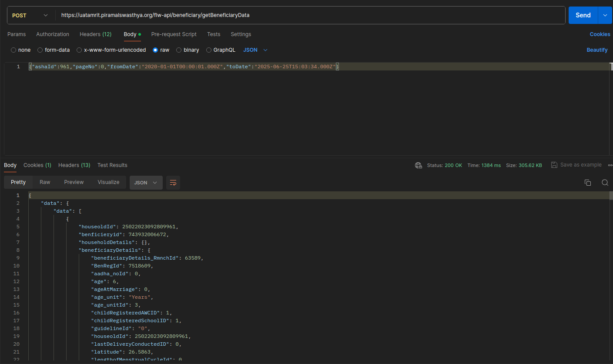Viewport: 613px width, 364px height.
Task: Click the "fromDate" key in request body
Action: pos(122,67)
